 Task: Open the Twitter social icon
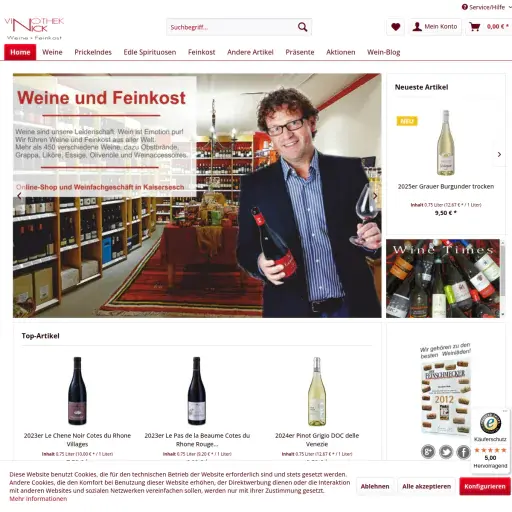446,452
